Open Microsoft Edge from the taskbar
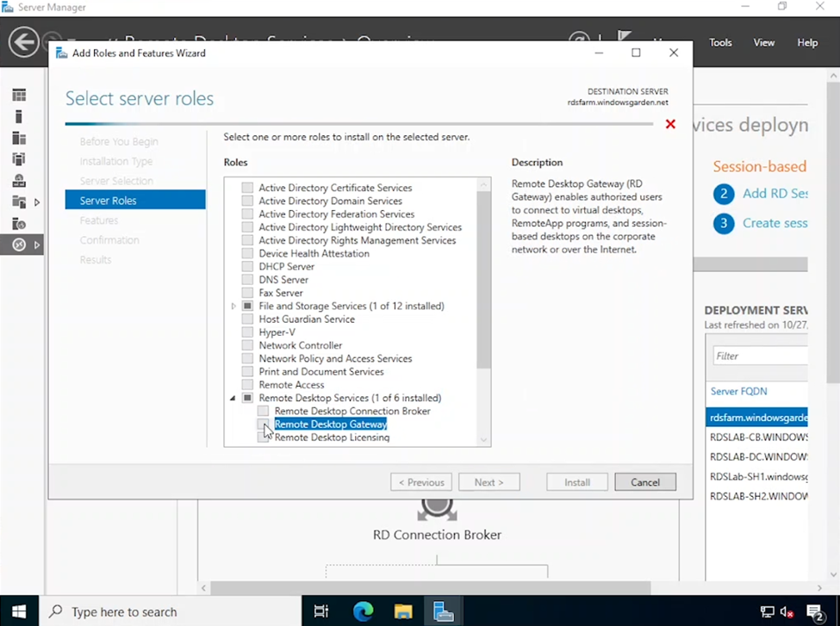 tap(363, 611)
